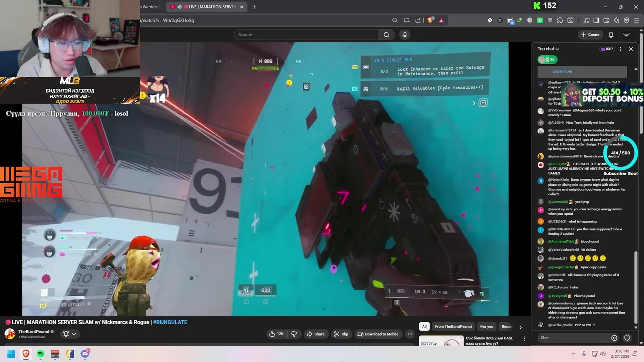Click the globe extension icon in toolbar
The image size is (644, 362).
tap(530, 20)
